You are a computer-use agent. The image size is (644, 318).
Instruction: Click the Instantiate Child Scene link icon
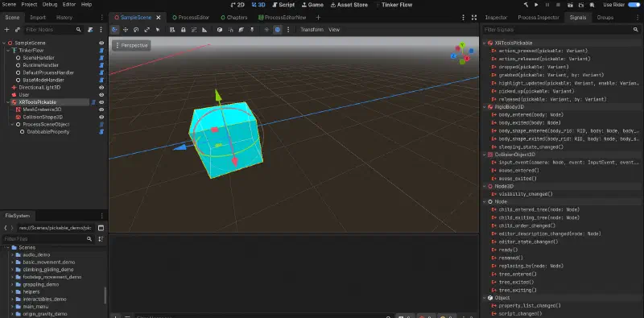point(17,30)
